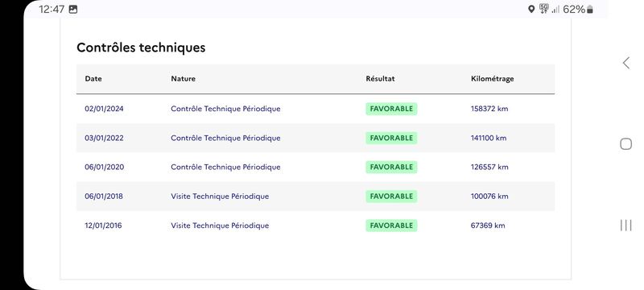Viewport: 644px width, 290px height.
Task: Select Contrôle Technique Périodique on 06/01/2020
Action: 226,168
